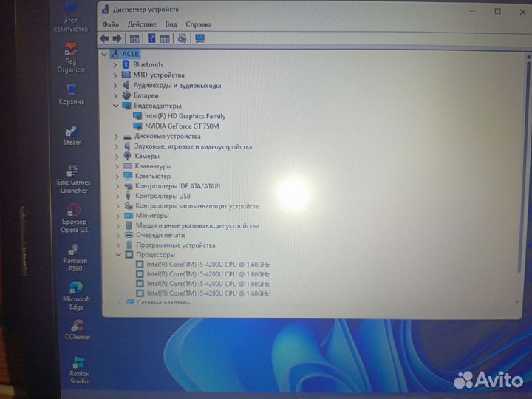This screenshot has height=399, width=532.
Task: Open the Panteon PS90 desktop icon
Action: click(x=75, y=258)
